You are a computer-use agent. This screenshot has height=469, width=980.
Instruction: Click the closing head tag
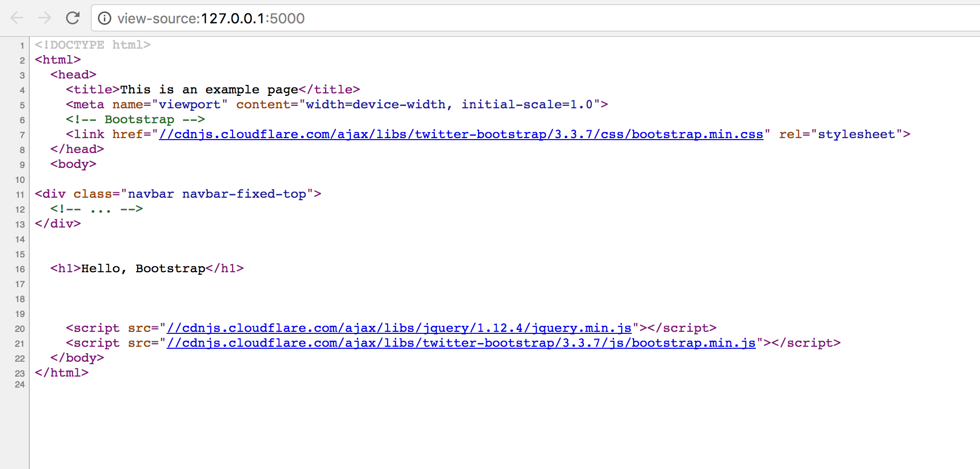point(77,149)
